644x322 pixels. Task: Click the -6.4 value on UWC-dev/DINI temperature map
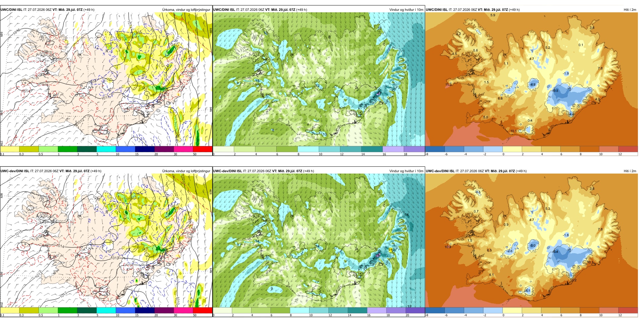pyautogui.click(x=556, y=252)
